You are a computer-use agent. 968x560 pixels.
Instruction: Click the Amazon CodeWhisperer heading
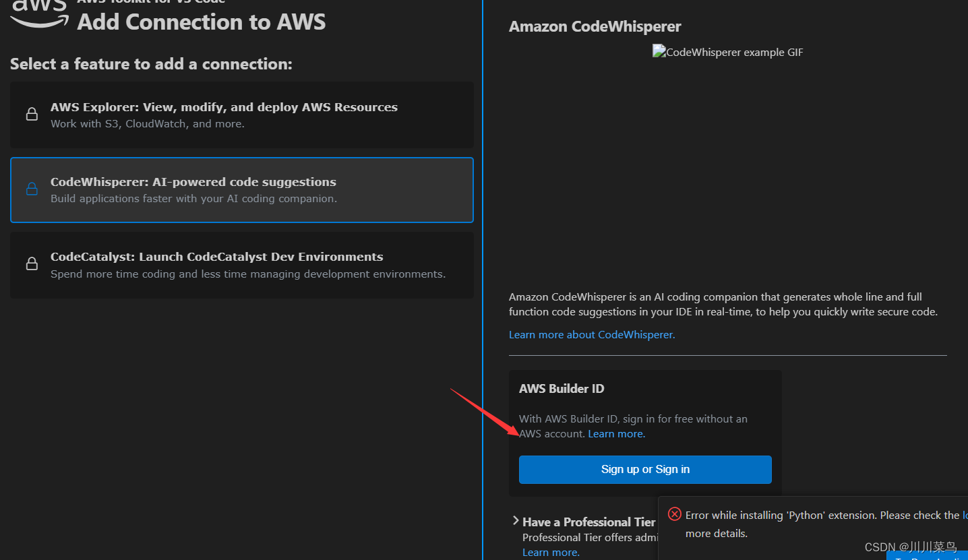click(x=595, y=26)
